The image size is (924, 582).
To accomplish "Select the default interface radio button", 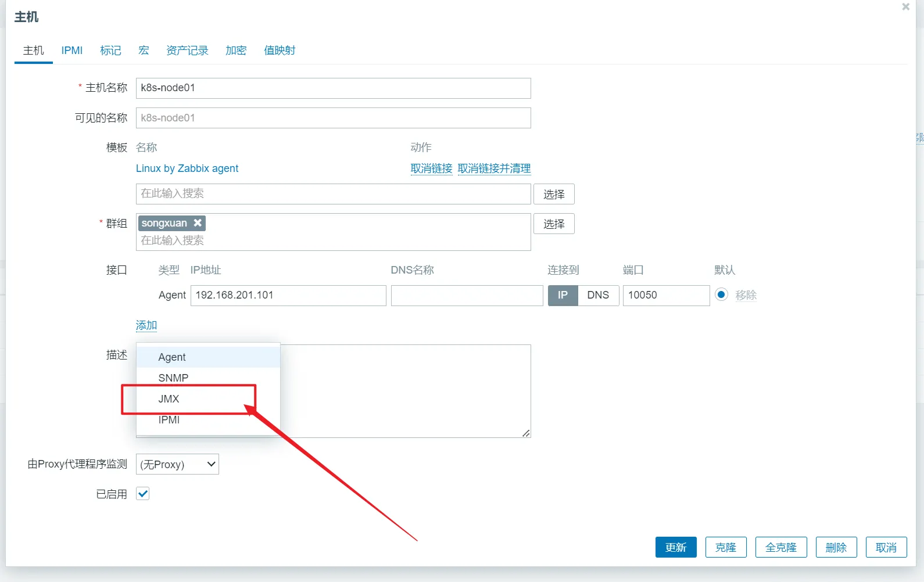I will click(721, 294).
